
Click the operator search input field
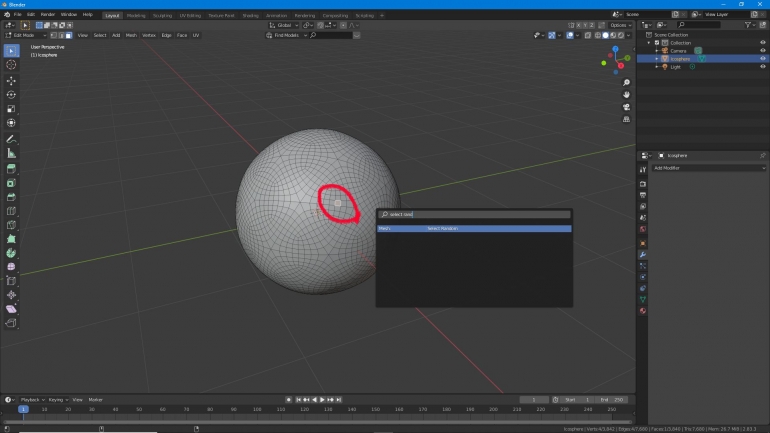474,215
